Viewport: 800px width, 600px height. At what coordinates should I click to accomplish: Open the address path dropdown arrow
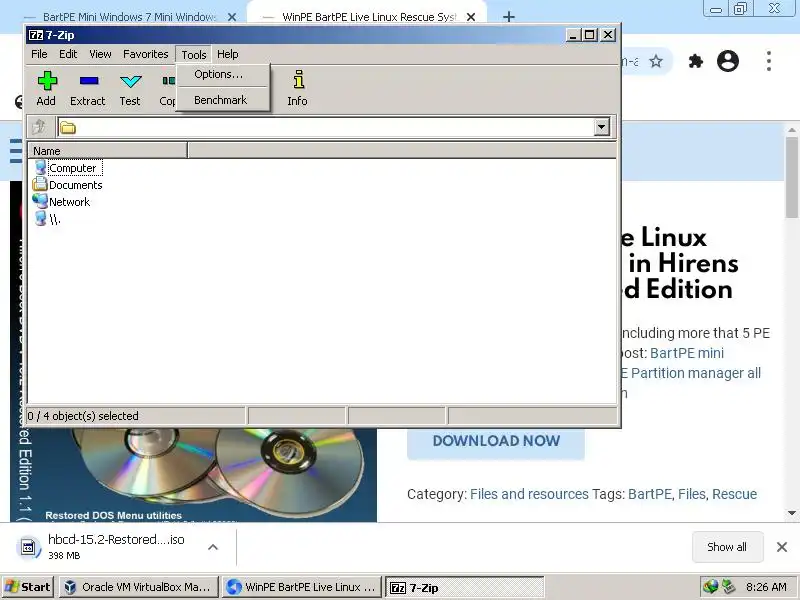(602, 127)
